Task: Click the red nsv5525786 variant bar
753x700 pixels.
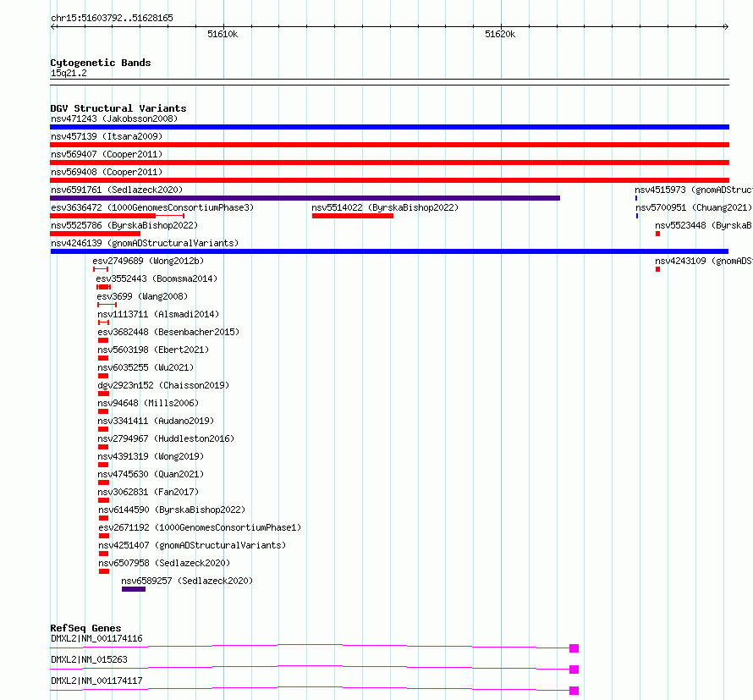Action: (x=95, y=234)
